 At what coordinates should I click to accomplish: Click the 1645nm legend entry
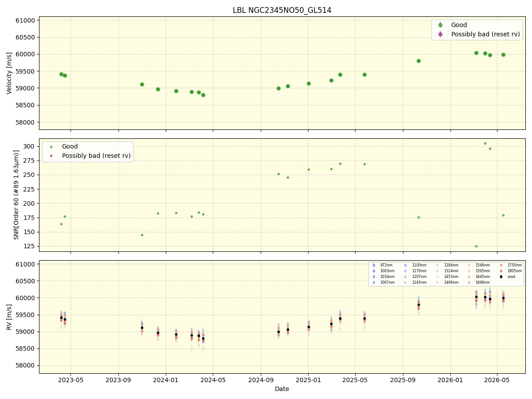coord(483,277)
